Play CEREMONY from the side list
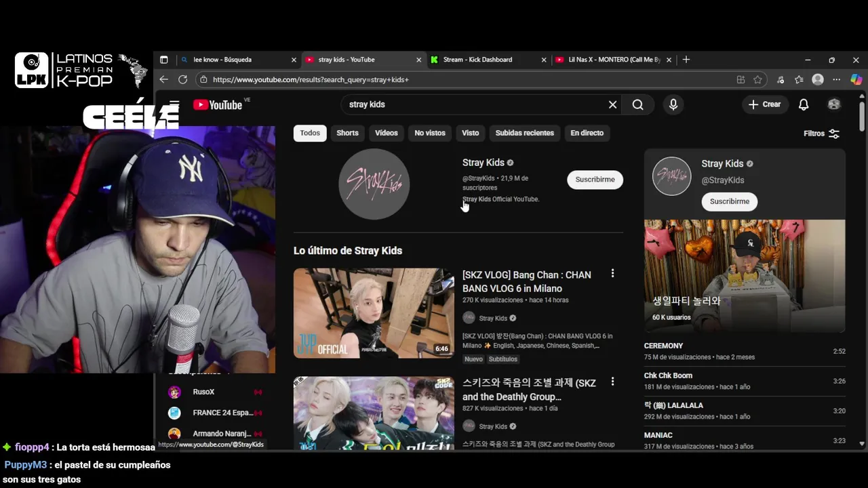Screen dimensions: 868x488 tap(745, 351)
